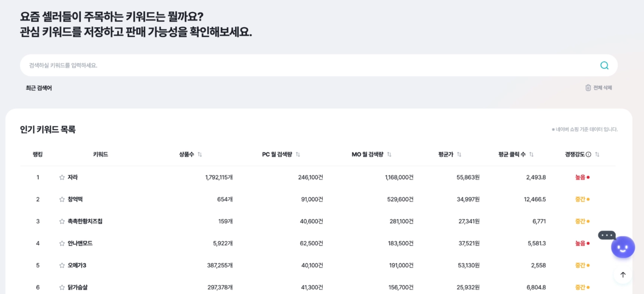Toggle sort order on PC 월 검색량
This screenshot has height=294, width=644.
[x=298, y=154]
